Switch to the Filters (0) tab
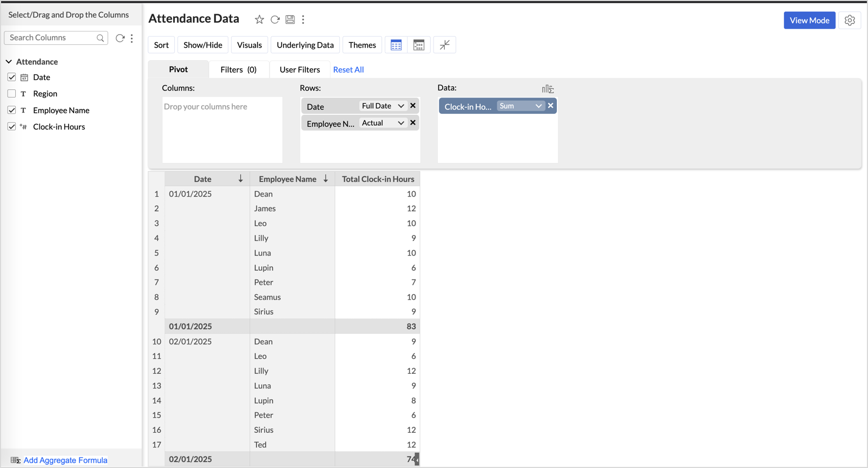The height and width of the screenshot is (468, 868). 238,69
